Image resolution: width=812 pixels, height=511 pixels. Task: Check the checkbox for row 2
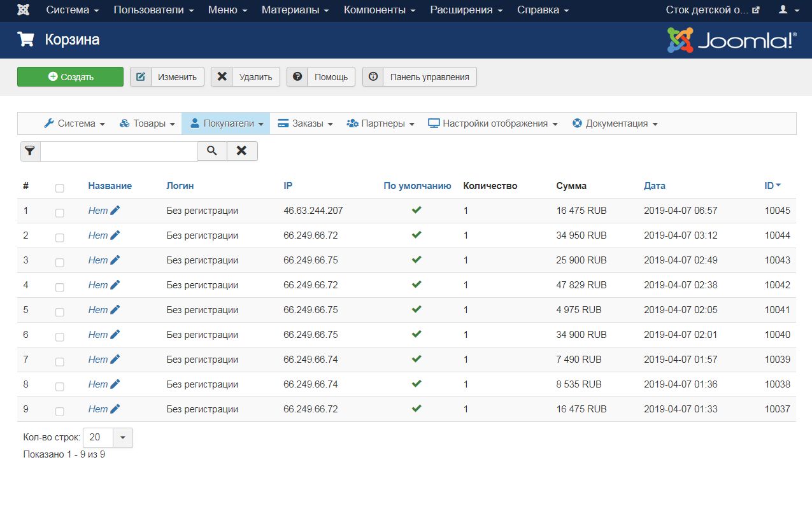point(60,237)
